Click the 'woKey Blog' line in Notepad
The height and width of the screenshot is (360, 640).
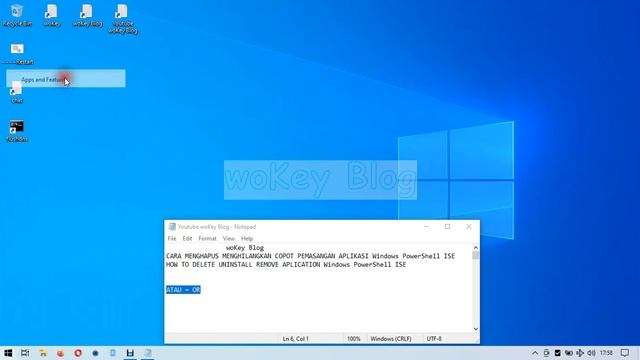pyautogui.click(x=245, y=248)
